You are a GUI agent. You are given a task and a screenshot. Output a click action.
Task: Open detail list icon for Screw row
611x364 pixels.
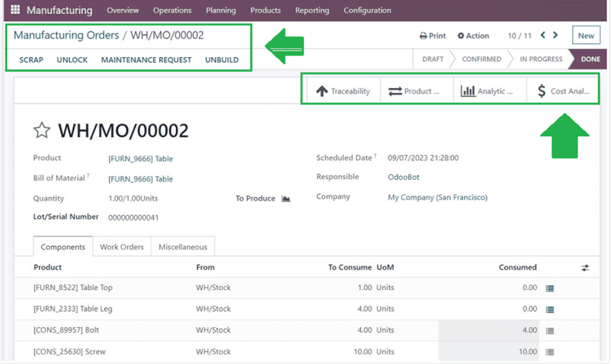coord(550,352)
